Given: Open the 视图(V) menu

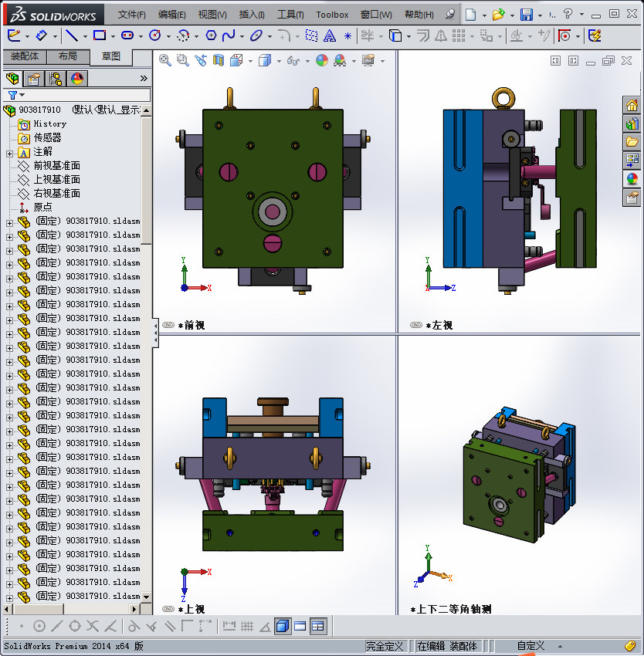Looking at the screenshot, I should pyautogui.click(x=212, y=15).
